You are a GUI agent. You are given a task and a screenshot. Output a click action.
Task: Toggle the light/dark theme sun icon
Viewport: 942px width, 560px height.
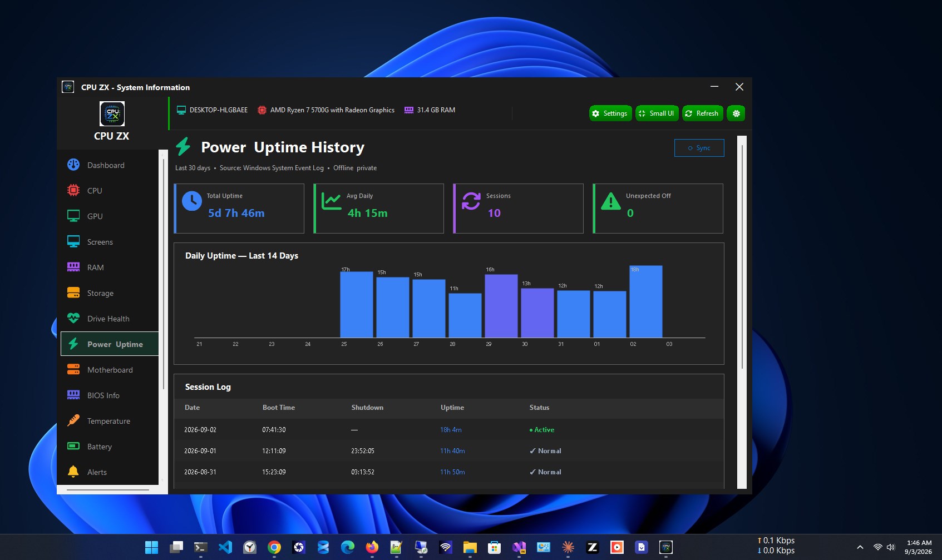(736, 113)
